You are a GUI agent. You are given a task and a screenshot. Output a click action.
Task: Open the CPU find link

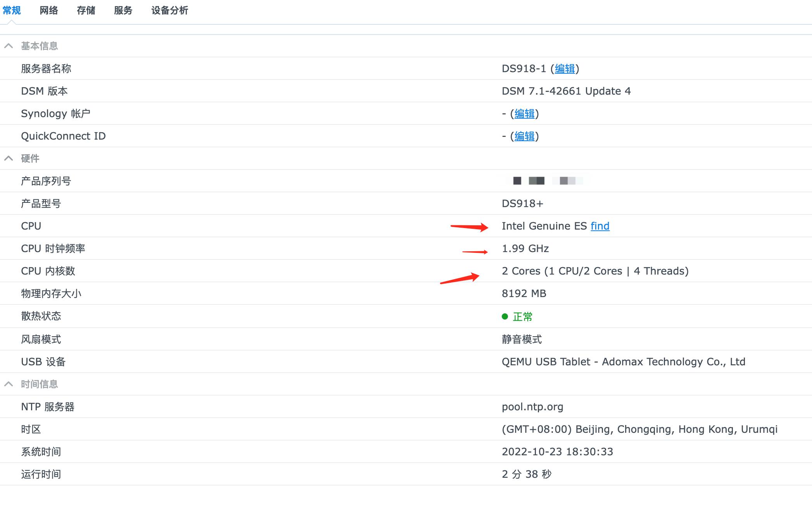click(600, 226)
